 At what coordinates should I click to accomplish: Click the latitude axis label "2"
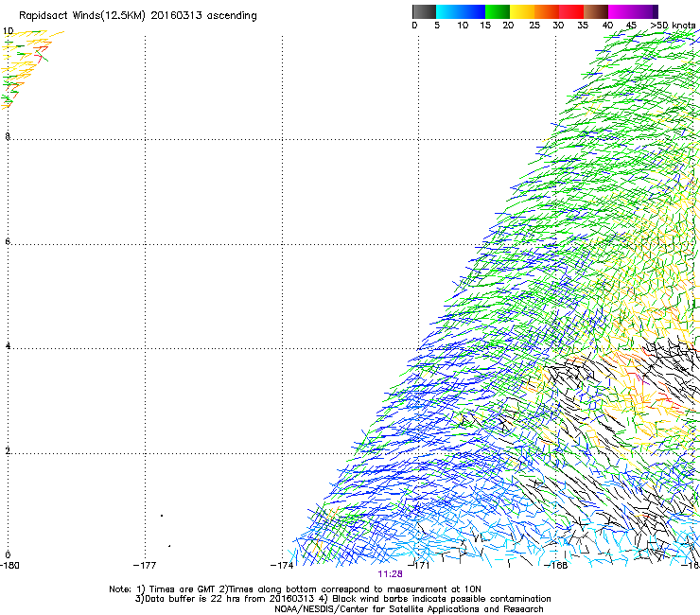[8, 451]
